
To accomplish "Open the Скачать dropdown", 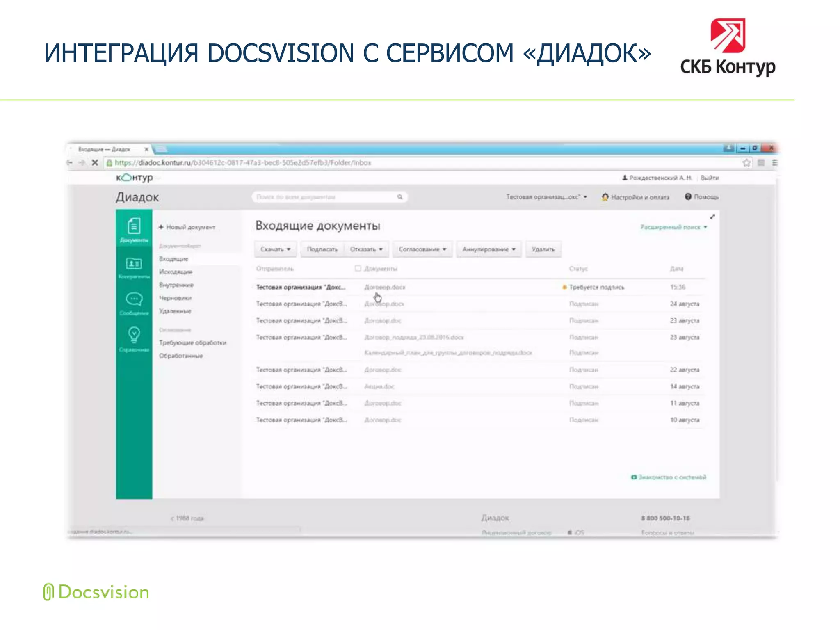I will pyautogui.click(x=276, y=249).
